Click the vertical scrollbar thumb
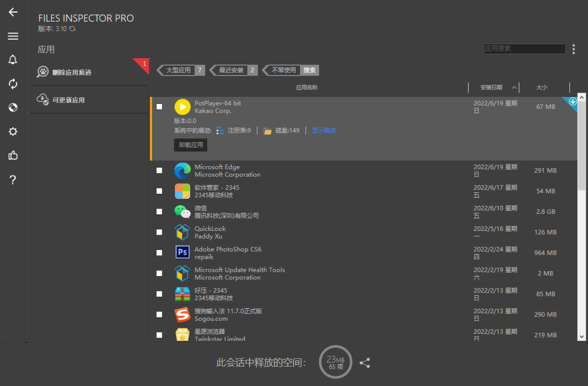 pyautogui.click(x=581, y=145)
